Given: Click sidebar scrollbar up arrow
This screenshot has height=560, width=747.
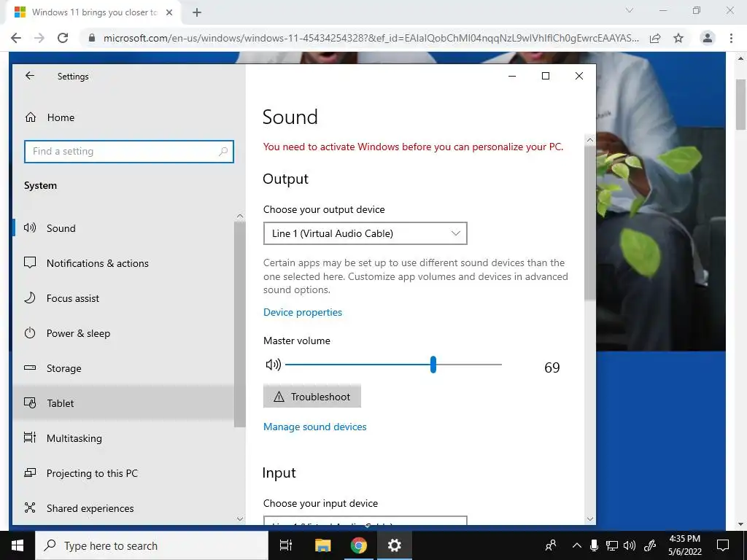Looking at the screenshot, I should point(240,216).
